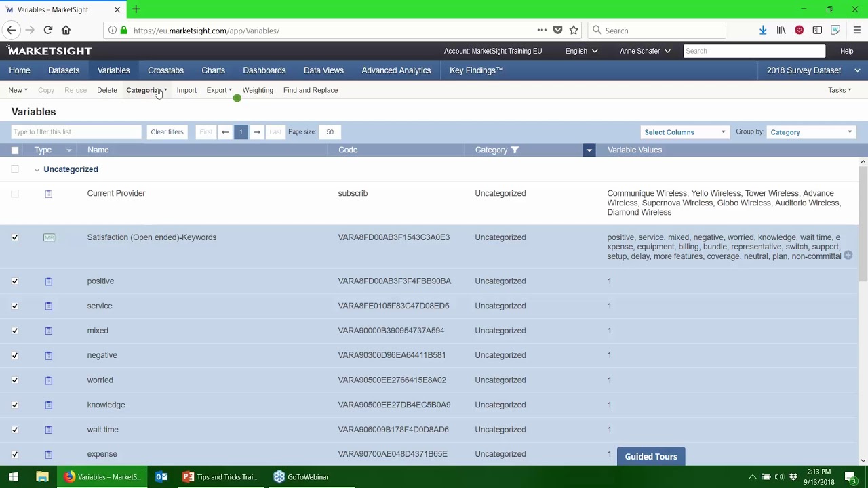Screen dimensions: 868x488
Task: Go to previous page arrow in pager
Action: coord(225,131)
